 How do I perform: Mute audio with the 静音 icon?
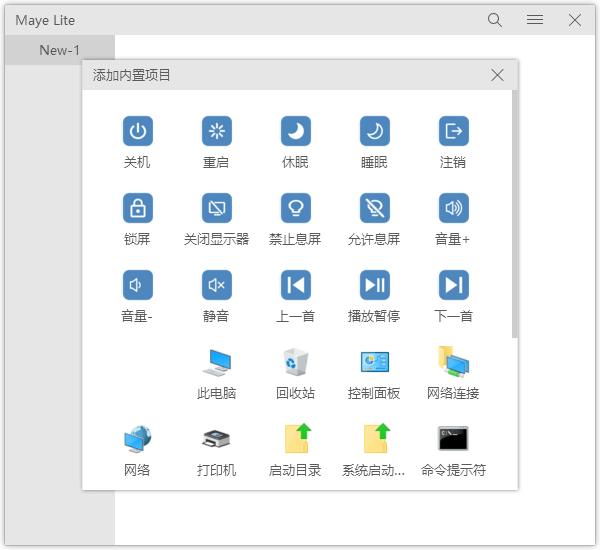216,285
